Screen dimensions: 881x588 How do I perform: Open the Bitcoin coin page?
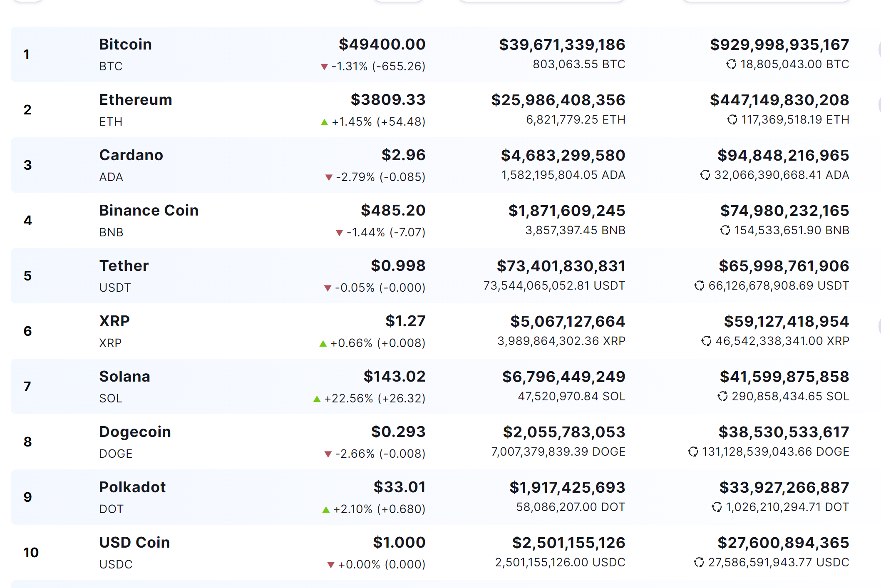125,45
